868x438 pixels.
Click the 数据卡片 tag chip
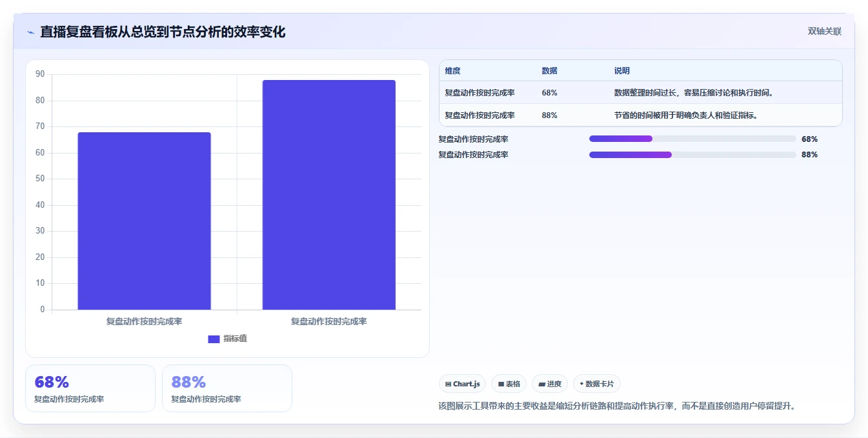tap(597, 384)
